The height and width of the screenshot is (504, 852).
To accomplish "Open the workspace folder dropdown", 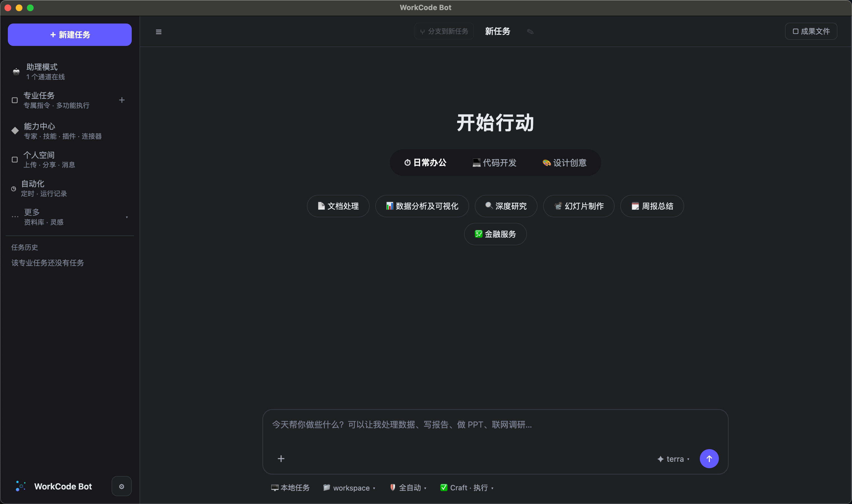I will [349, 488].
